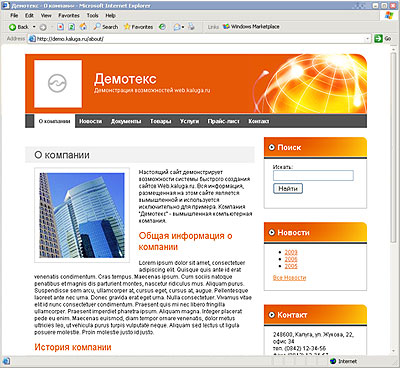Click the Демонстрация возможностей web.kaluga.ru tagline

click(152, 90)
